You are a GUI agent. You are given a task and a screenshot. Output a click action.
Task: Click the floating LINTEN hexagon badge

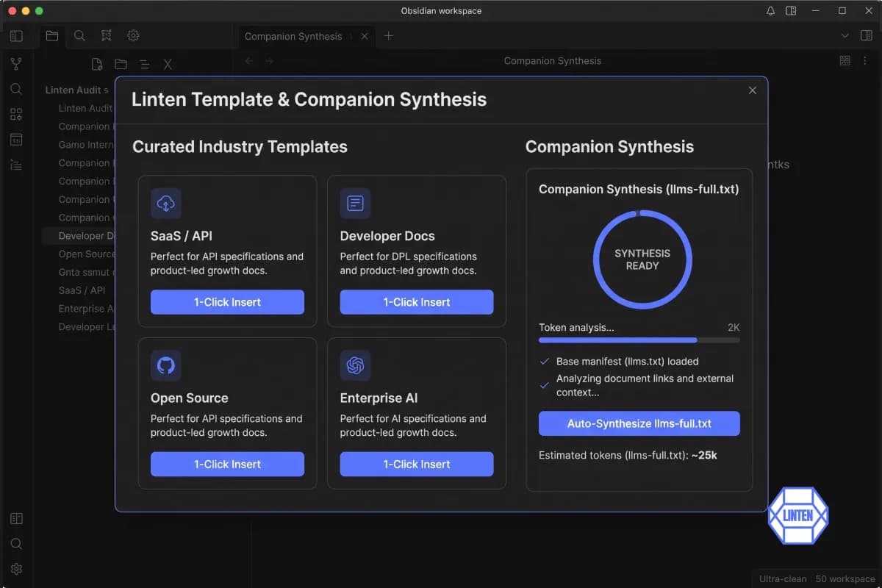click(798, 516)
